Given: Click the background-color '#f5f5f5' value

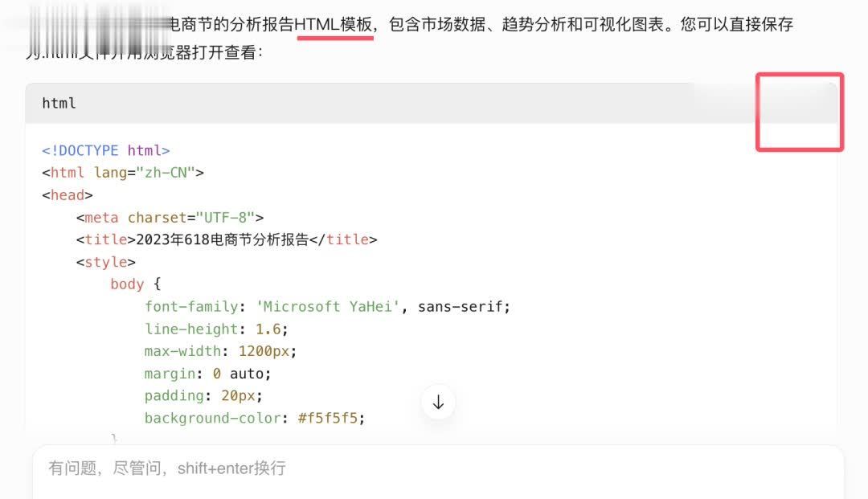Looking at the screenshot, I should [330, 418].
